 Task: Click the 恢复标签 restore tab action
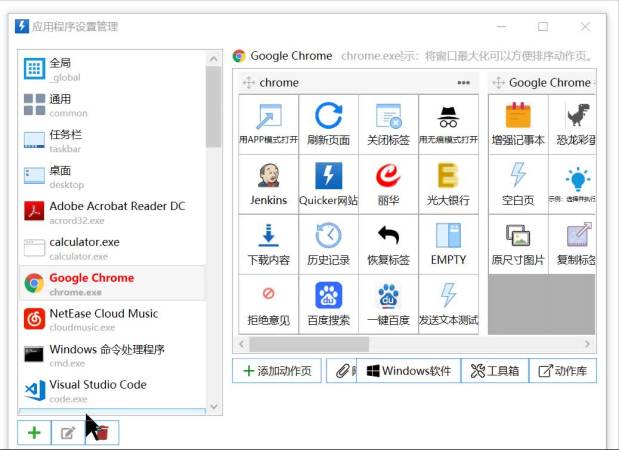click(388, 245)
